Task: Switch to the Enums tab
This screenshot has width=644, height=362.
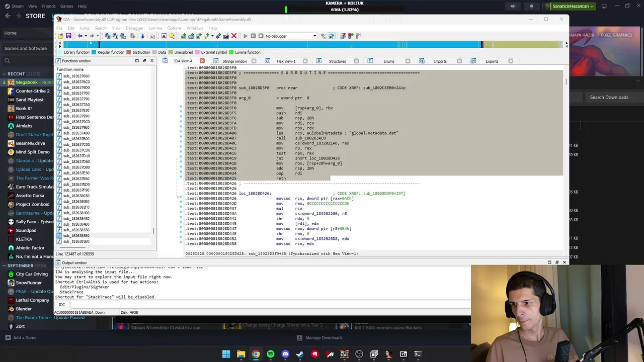Action: 389,61
